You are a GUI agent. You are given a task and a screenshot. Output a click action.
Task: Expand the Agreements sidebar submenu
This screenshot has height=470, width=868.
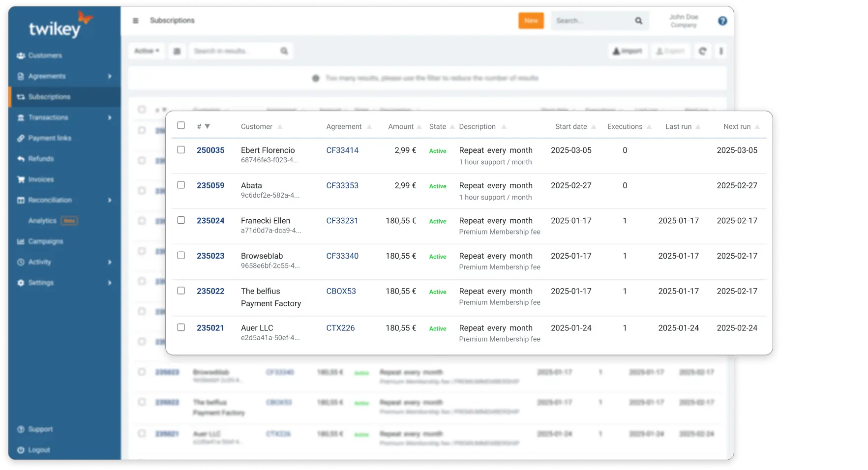pyautogui.click(x=110, y=76)
